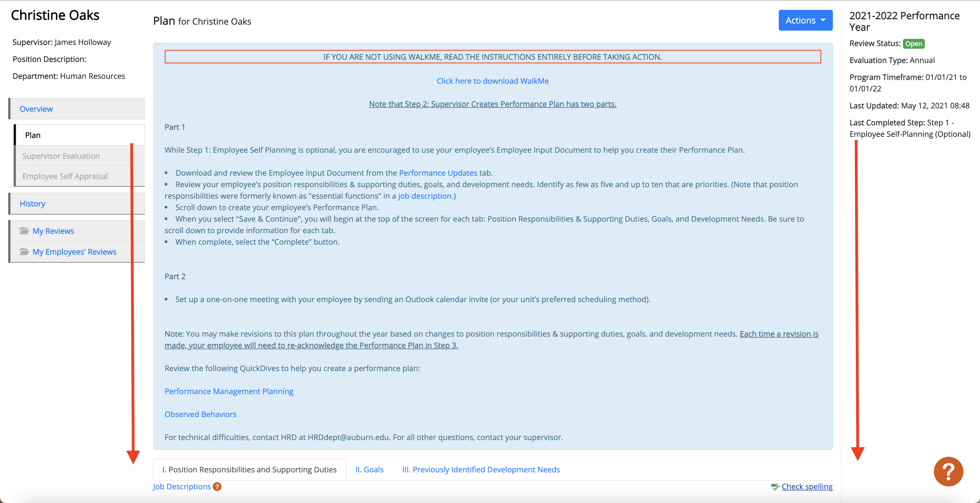Open the Performance Updates link
The height and width of the screenshot is (503, 980).
437,172
